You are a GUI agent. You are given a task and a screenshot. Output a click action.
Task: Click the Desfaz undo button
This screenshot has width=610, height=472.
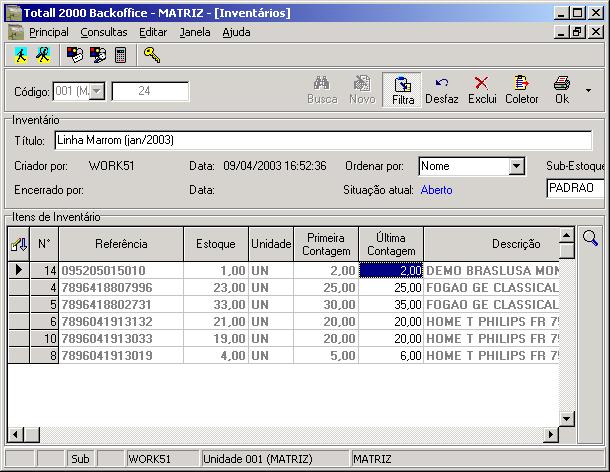click(441, 90)
